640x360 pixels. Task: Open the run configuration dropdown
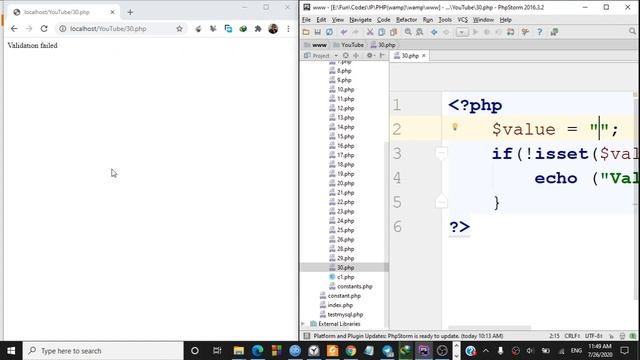pyautogui.click(x=462, y=32)
